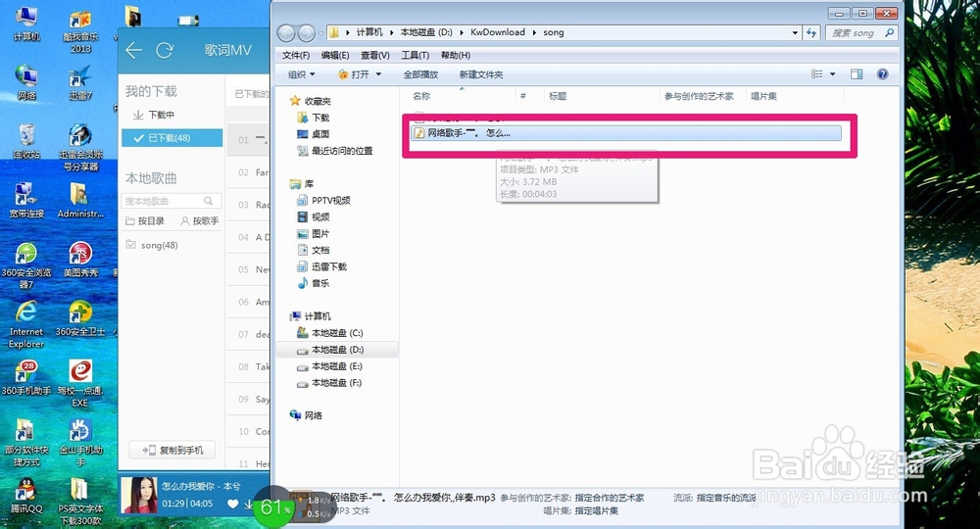Sort by 唱片集 column header
980x529 pixels.
point(763,96)
